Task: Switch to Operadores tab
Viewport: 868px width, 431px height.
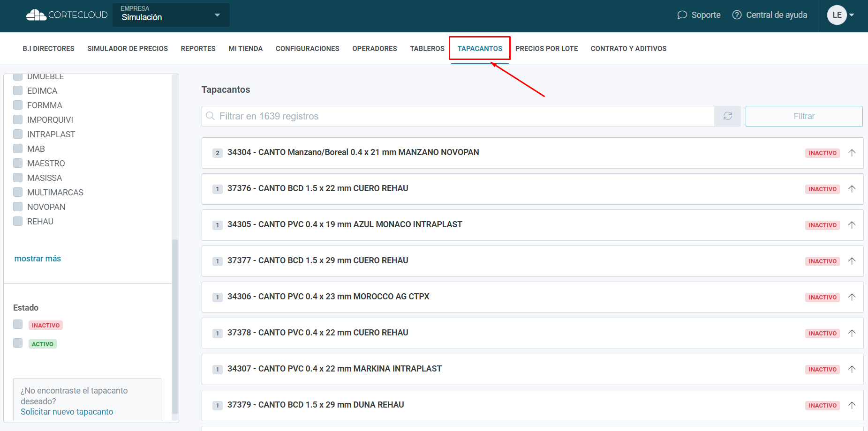Action: click(375, 49)
